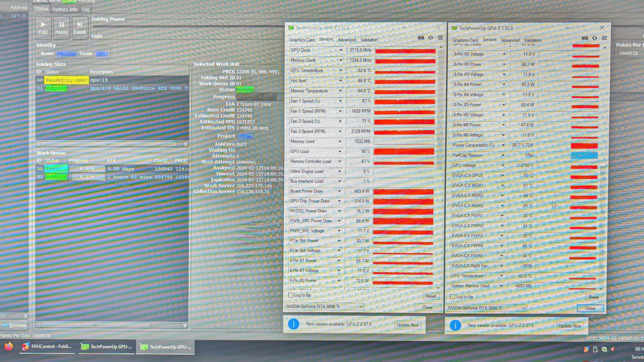Open the hamburger menu in the left GPU-Z window
Image resolution: width=644 pixels, height=362 pixels.
[x=440, y=38]
